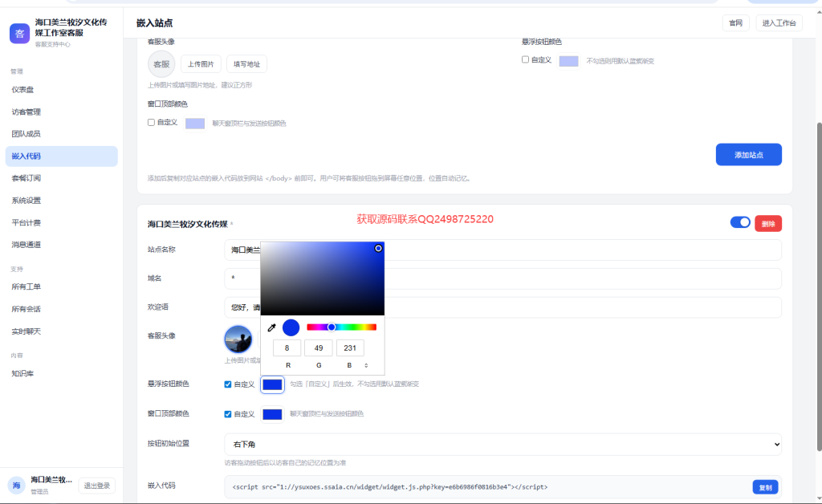This screenshot has width=822, height=504.
Task: Click the hue slider bar
Action: [341, 327]
